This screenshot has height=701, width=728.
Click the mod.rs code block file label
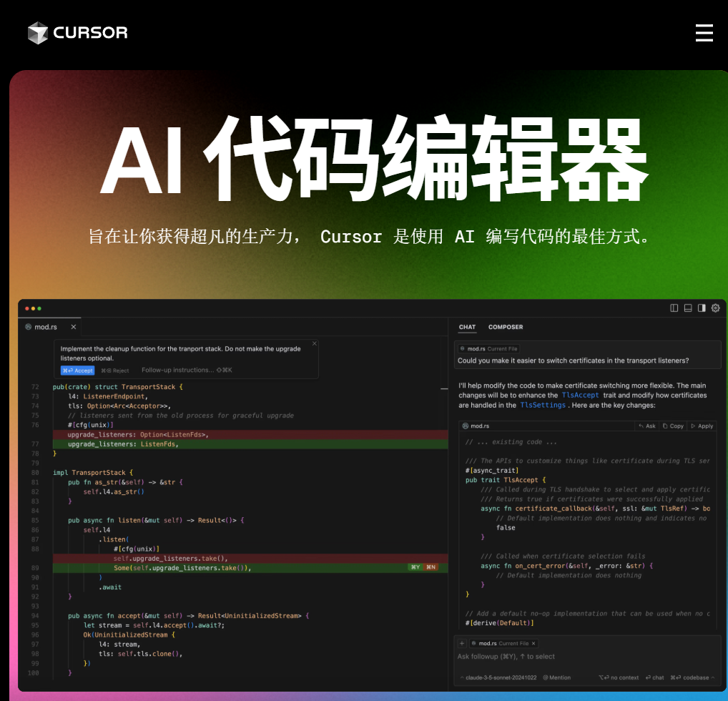point(476,426)
